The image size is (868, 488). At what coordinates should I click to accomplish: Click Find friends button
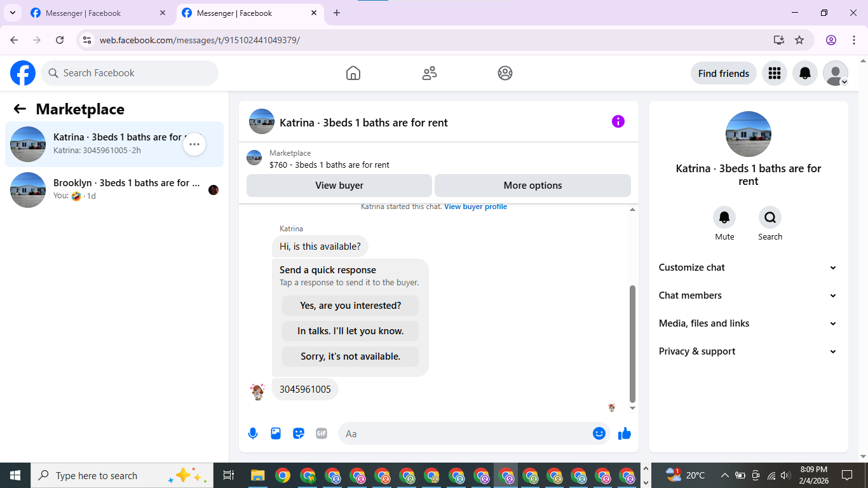tap(724, 73)
